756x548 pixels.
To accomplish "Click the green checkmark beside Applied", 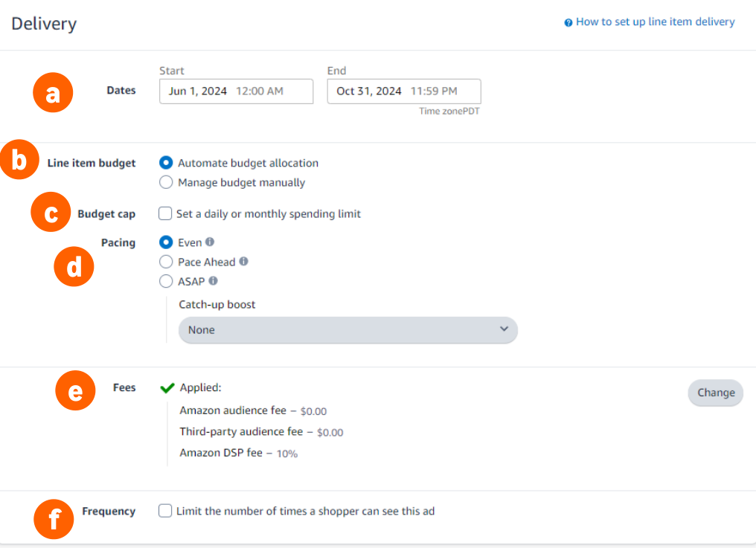I will tap(167, 388).
